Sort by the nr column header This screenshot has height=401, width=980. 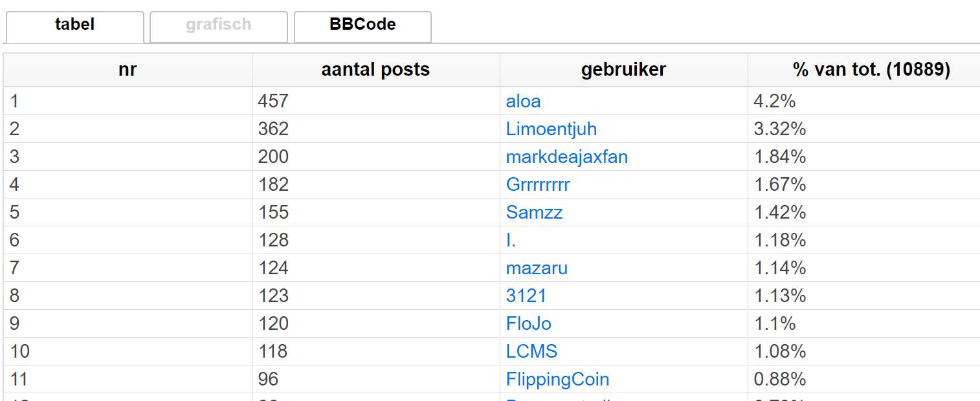pyautogui.click(x=128, y=70)
